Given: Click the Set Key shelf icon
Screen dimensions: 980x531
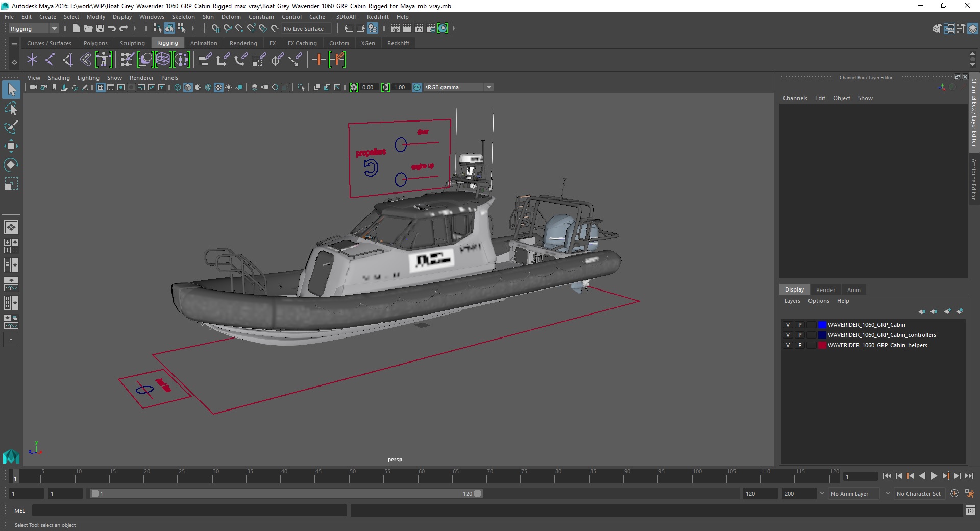Looking at the screenshot, I should pos(318,60).
